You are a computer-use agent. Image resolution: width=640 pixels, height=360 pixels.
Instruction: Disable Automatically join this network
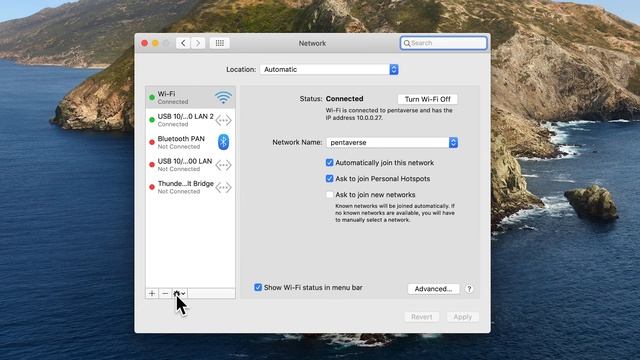click(329, 162)
